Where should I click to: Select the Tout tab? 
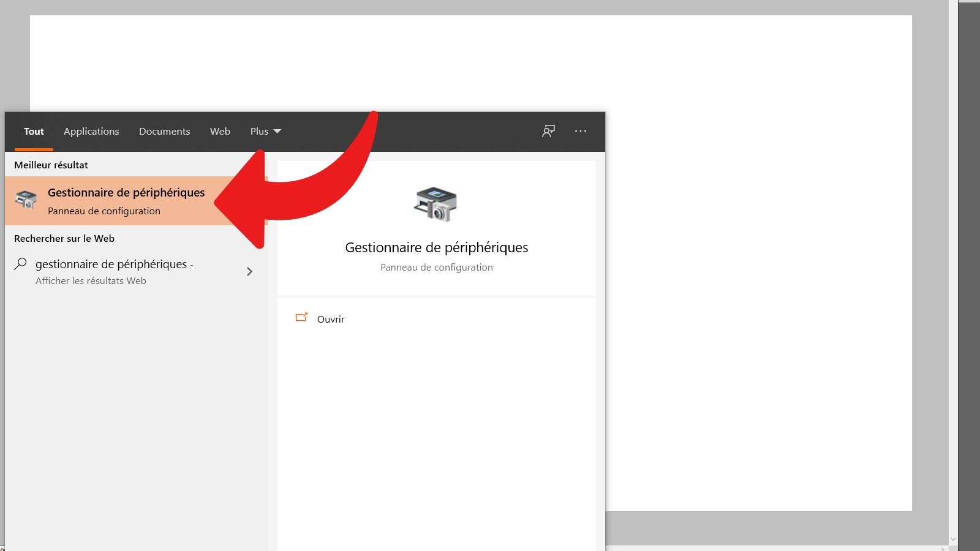point(34,131)
